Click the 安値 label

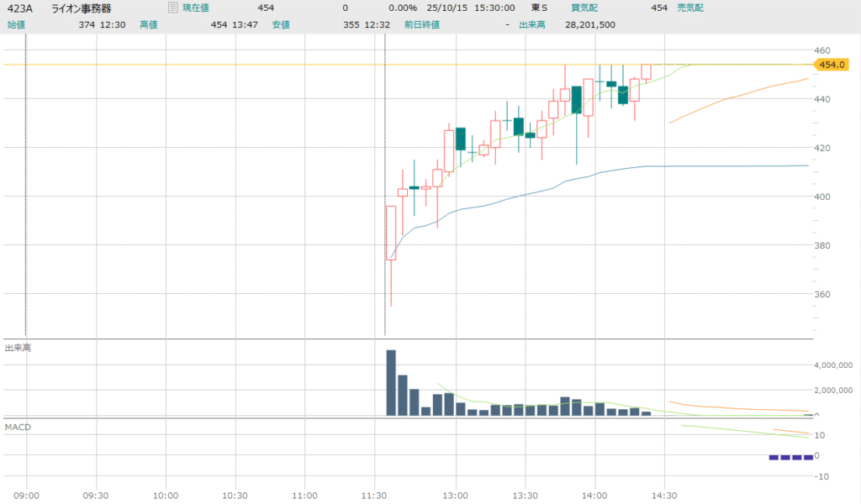tap(282, 25)
